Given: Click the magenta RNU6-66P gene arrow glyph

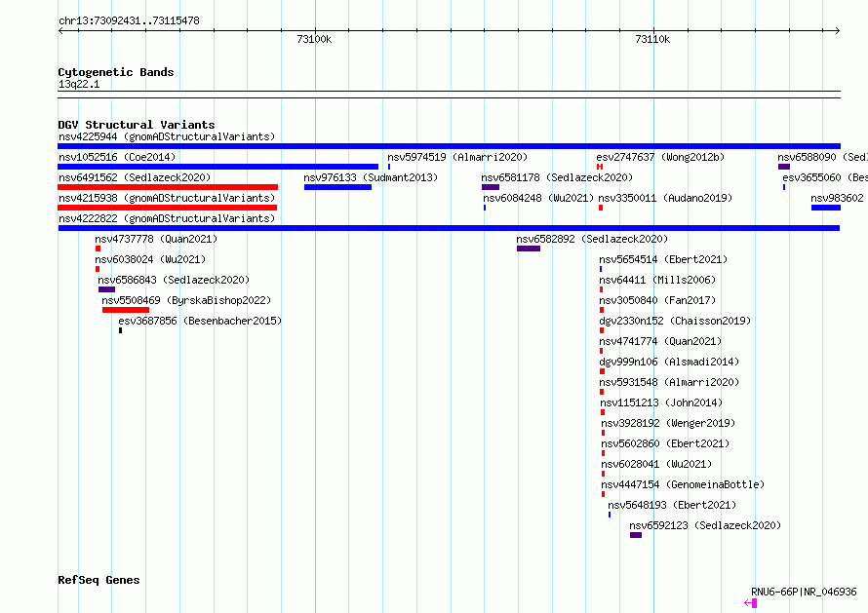Looking at the screenshot, I should [751, 603].
